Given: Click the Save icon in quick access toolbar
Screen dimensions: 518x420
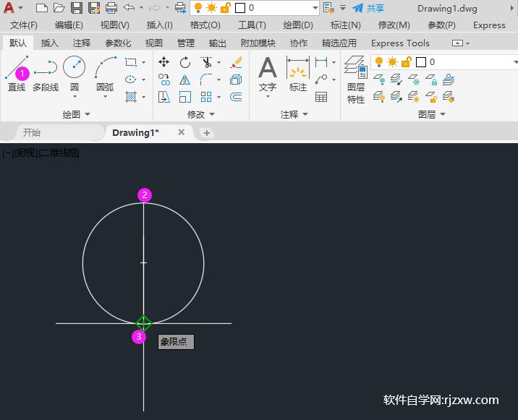Looking at the screenshot, I should (77, 8).
